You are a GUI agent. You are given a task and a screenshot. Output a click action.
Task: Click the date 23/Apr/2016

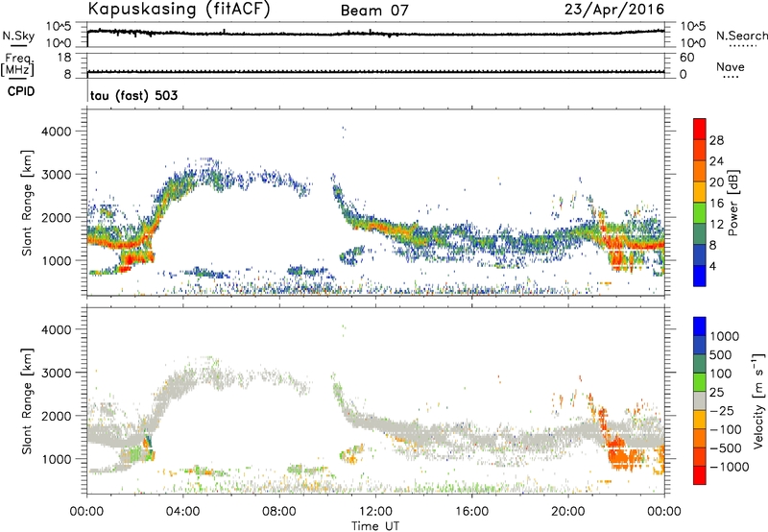click(614, 10)
